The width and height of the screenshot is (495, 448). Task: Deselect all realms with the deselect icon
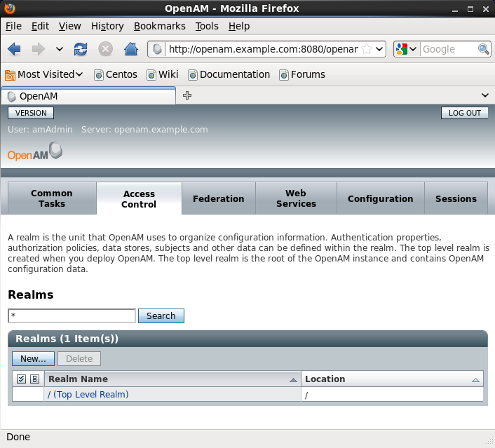[x=34, y=379]
